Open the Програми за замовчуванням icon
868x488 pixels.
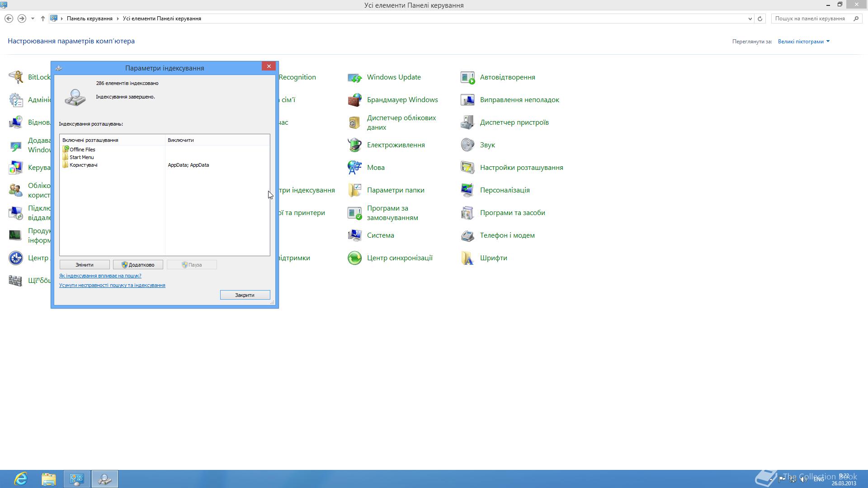pyautogui.click(x=355, y=213)
